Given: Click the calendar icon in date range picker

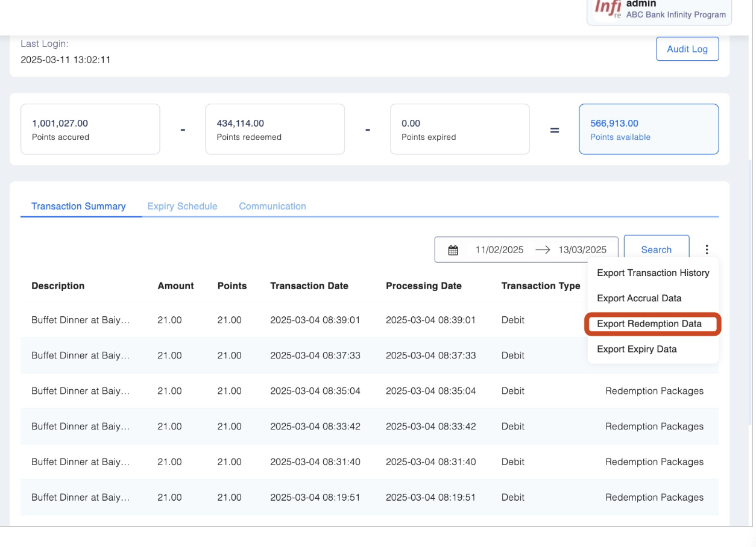Looking at the screenshot, I should click(x=453, y=250).
